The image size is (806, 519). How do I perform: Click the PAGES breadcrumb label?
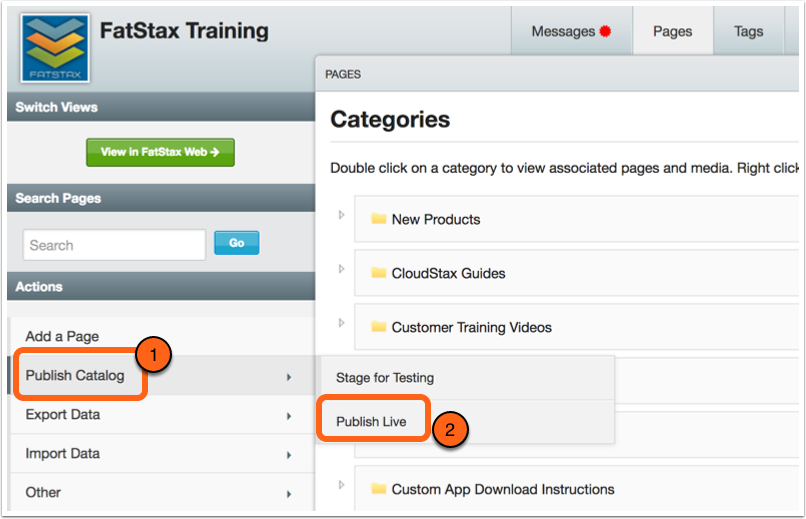click(x=343, y=75)
